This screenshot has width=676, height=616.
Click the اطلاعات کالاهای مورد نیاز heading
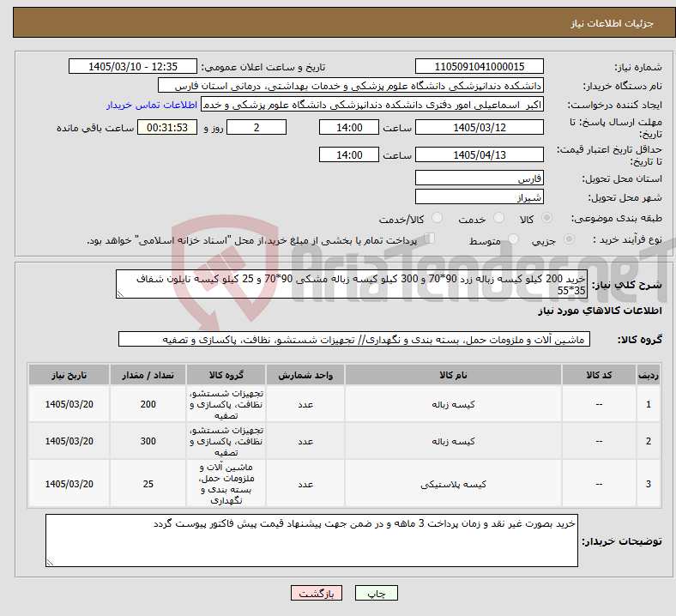click(x=600, y=311)
